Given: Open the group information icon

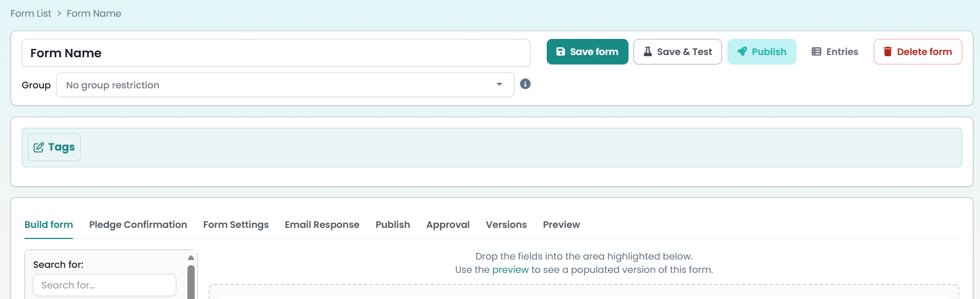Looking at the screenshot, I should click(x=525, y=84).
